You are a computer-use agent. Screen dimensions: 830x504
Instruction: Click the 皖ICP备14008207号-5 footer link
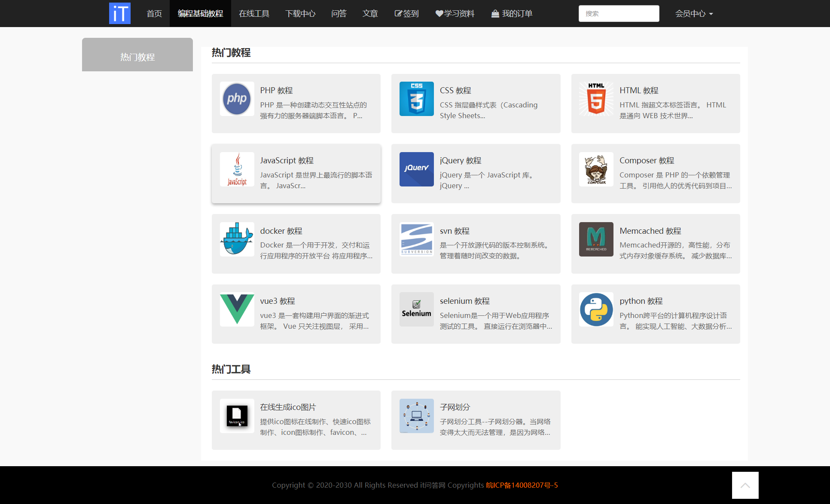coord(522,485)
